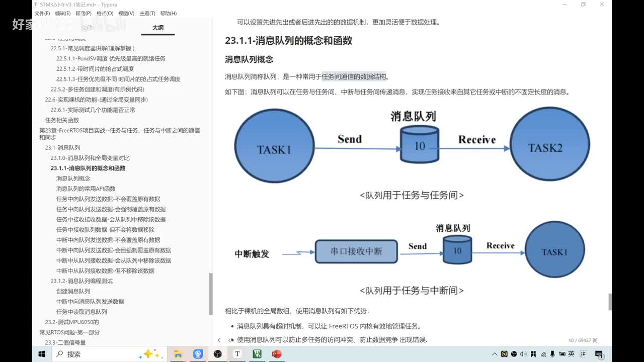Image resolution: width=644 pixels, height=362 pixels.
Task: Click the outline sidebar scrollbar thumb
Action: tap(211, 294)
